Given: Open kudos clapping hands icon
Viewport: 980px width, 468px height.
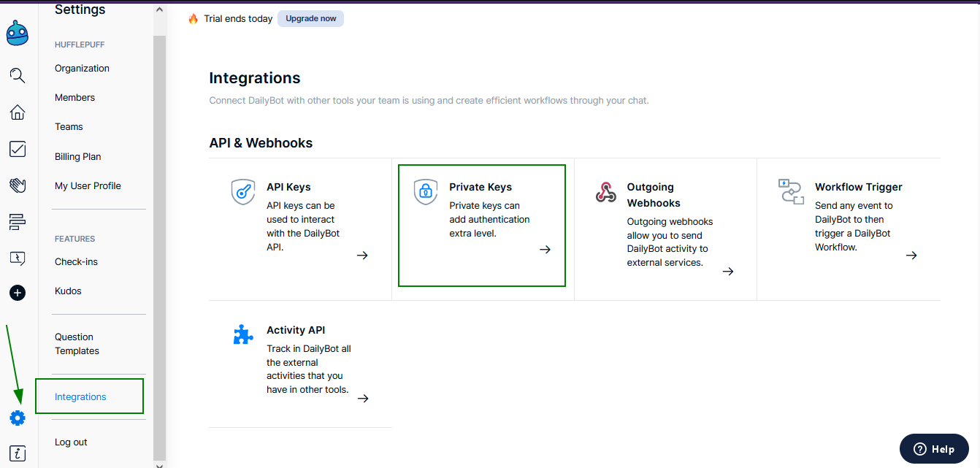Looking at the screenshot, I should [18, 185].
